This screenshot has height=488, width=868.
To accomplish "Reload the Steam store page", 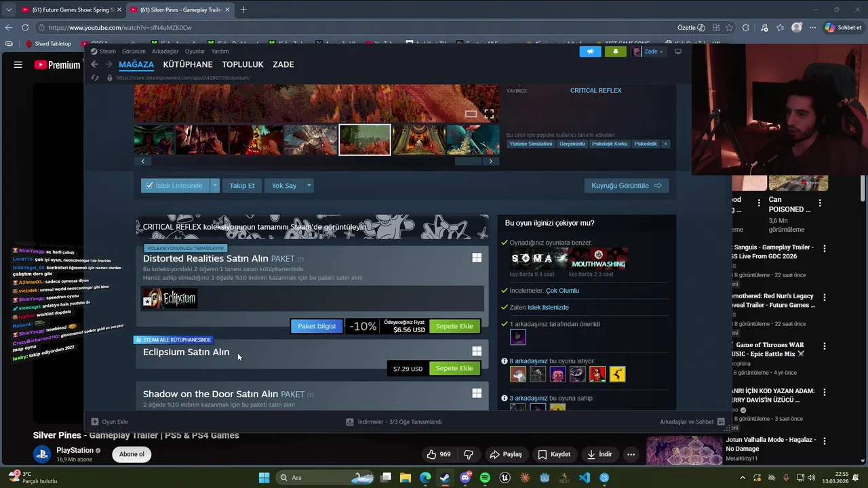I will [95, 78].
